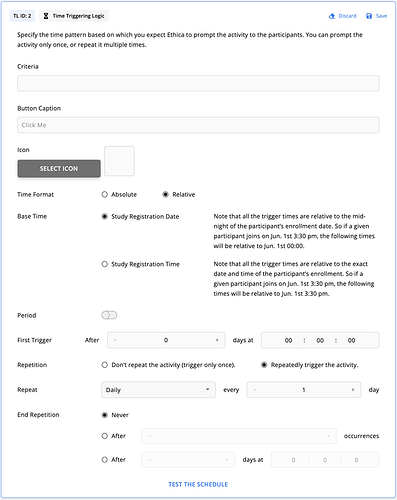Click the hourglass Time Triggering Logic icon
The height and width of the screenshot is (500, 397).
click(x=46, y=16)
